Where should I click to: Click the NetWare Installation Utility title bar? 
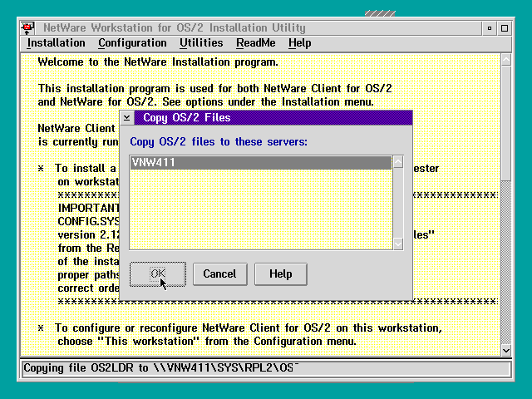click(258, 27)
